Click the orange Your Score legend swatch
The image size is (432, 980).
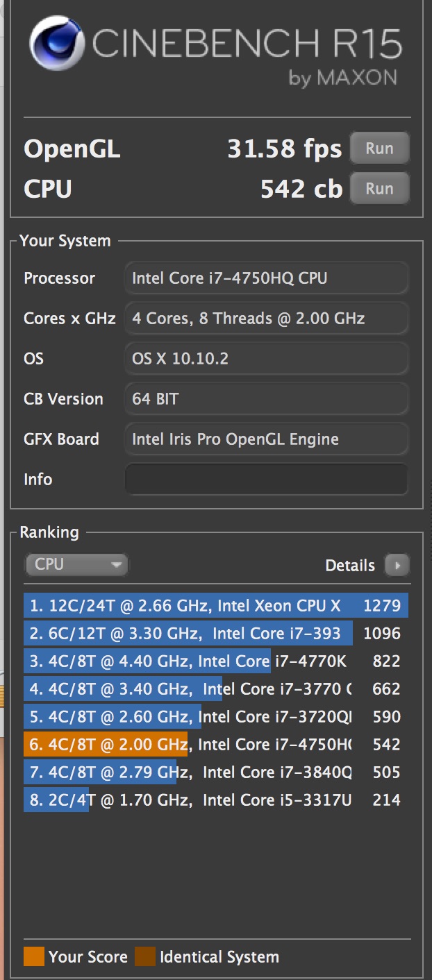click(34, 956)
